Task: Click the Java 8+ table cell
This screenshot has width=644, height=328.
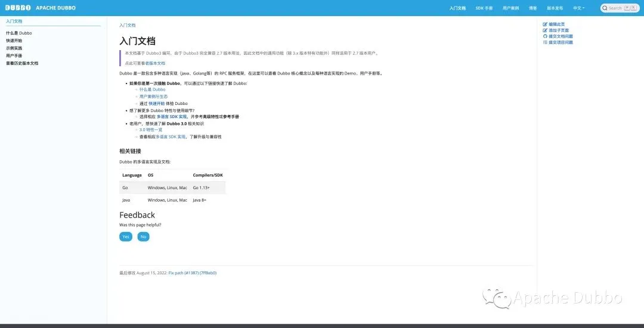Action: 200,200
